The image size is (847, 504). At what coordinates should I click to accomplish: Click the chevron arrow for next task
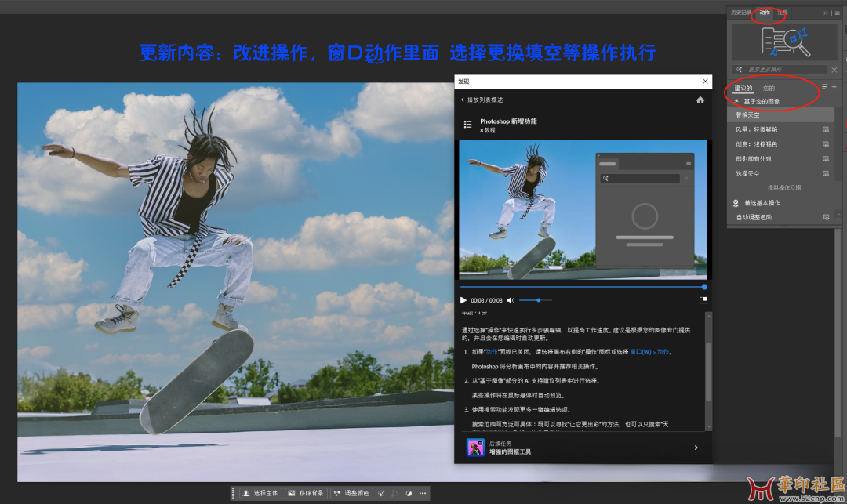(696, 448)
